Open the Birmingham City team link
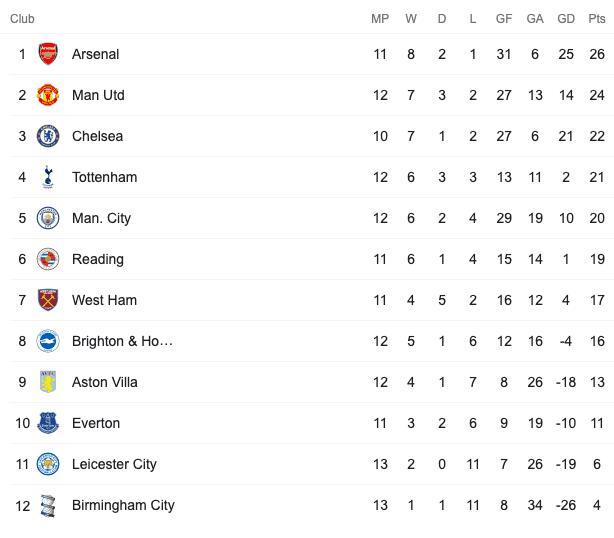614x538 pixels. pos(123,506)
